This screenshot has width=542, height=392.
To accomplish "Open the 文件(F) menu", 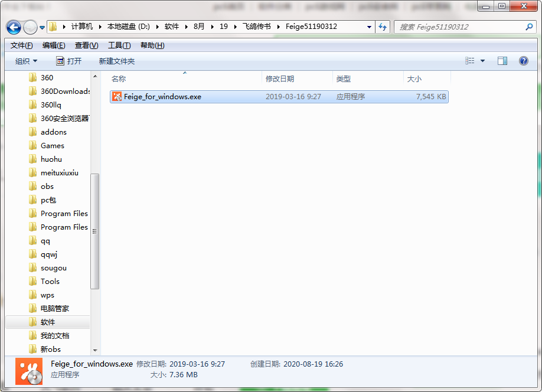I will [x=21, y=45].
